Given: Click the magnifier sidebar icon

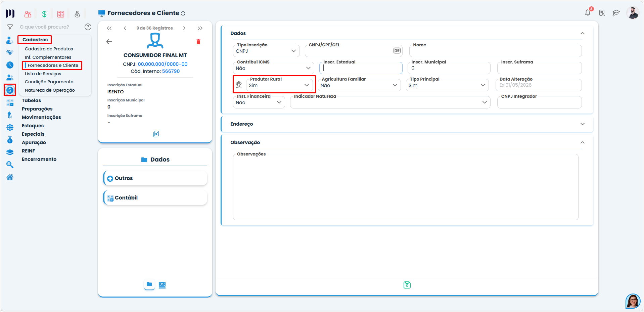Looking at the screenshot, I should coord(10,165).
